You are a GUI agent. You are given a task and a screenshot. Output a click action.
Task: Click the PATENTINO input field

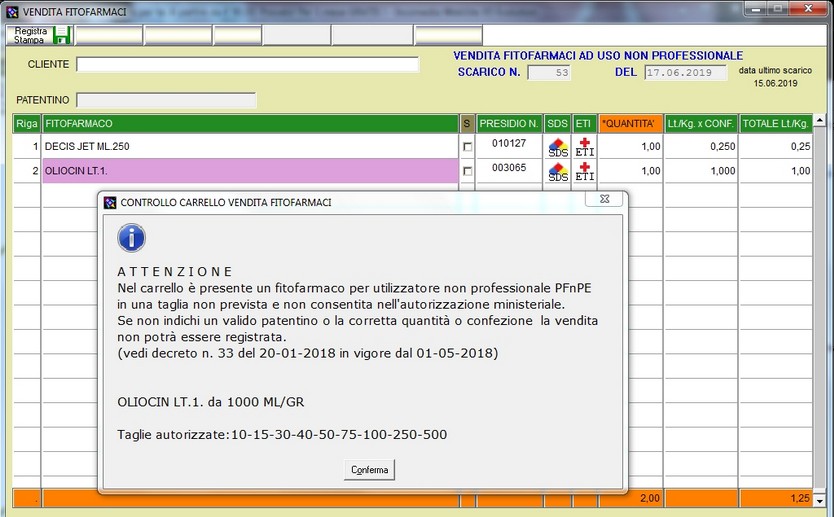[x=166, y=100]
